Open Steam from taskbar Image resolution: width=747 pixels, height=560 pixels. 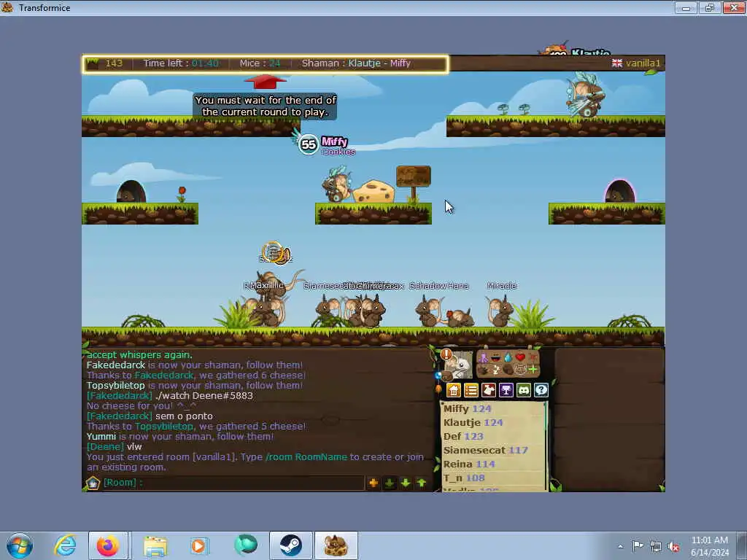tap(290, 545)
